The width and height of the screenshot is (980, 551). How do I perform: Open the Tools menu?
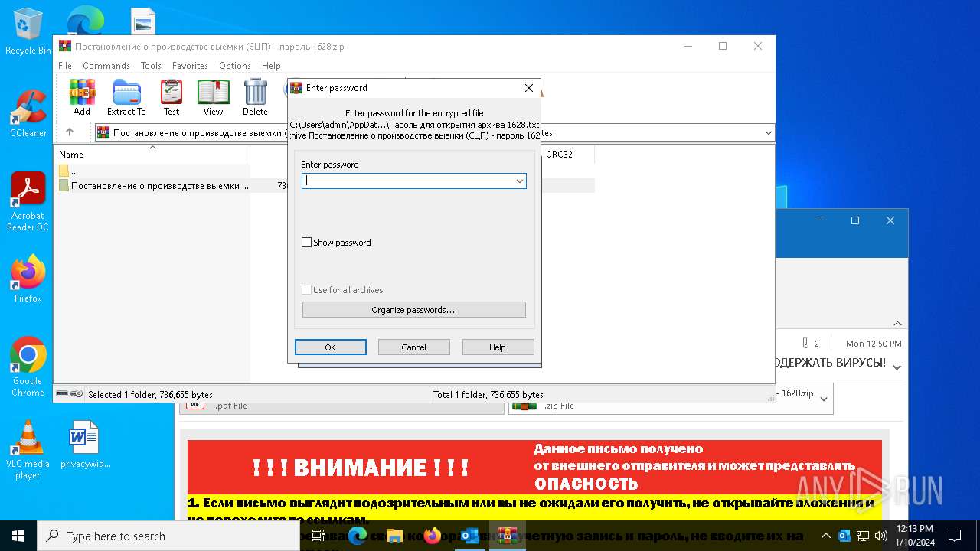coord(151,66)
